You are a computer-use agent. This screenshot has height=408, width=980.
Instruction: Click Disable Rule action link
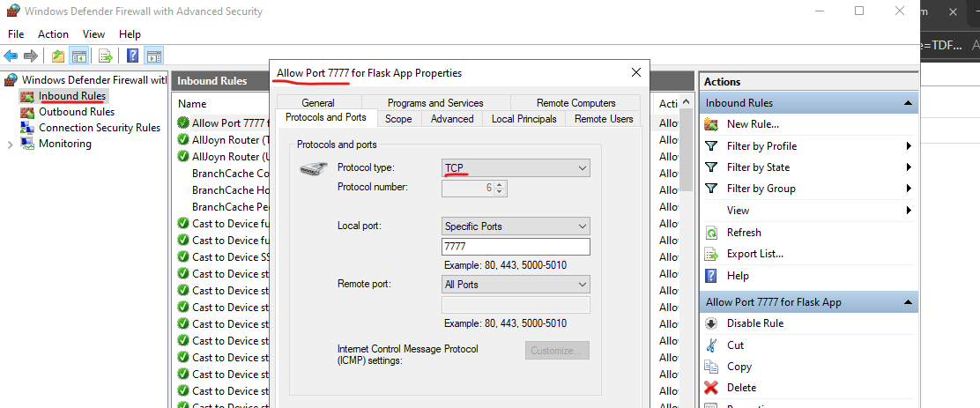(x=755, y=323)
